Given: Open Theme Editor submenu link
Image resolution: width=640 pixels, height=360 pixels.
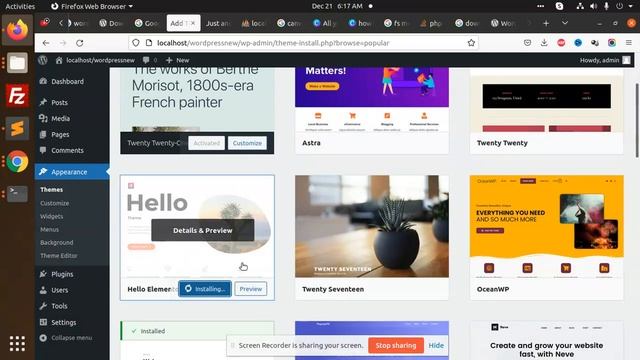Looking at the screenshot, I should click(59, 256).
